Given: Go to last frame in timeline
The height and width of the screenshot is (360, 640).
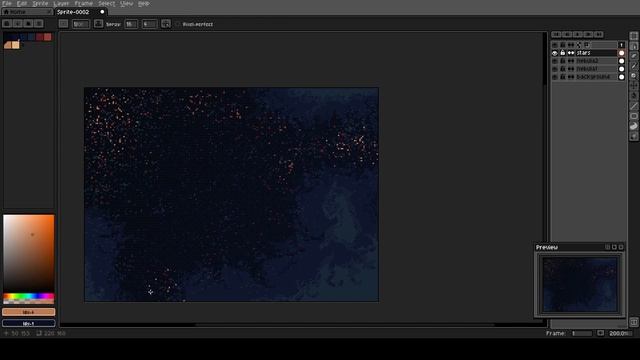Looking at the screenshot, I should tap(599, 35).
